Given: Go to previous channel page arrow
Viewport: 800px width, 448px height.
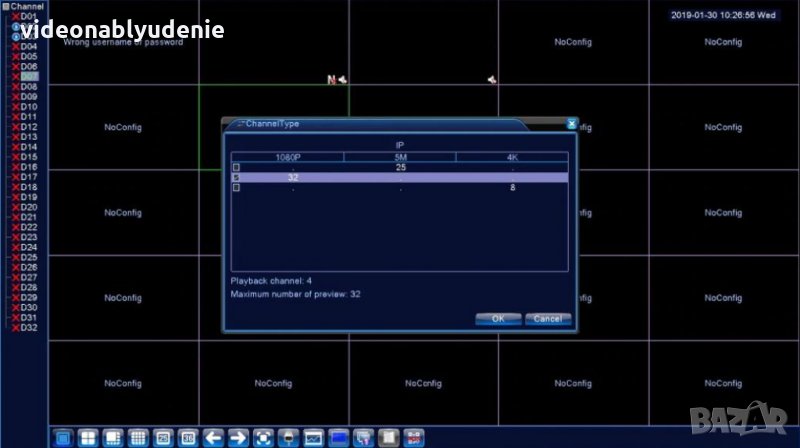Looking at the screenshot, I should tap(213, 437).
